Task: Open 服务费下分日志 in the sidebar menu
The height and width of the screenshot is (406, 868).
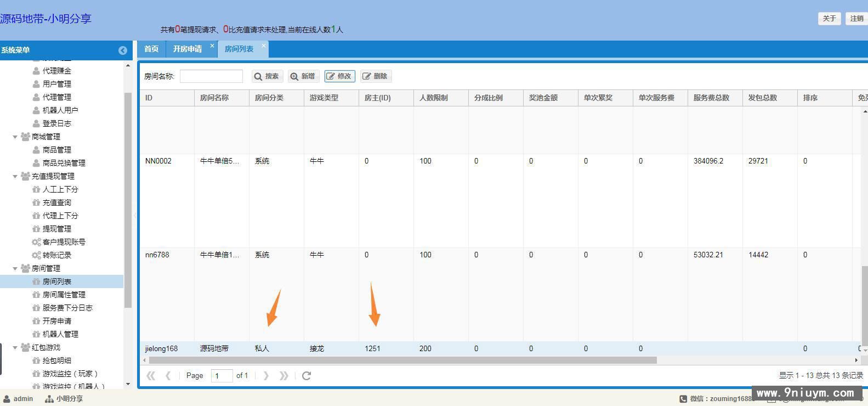Action: click(67, 308)
